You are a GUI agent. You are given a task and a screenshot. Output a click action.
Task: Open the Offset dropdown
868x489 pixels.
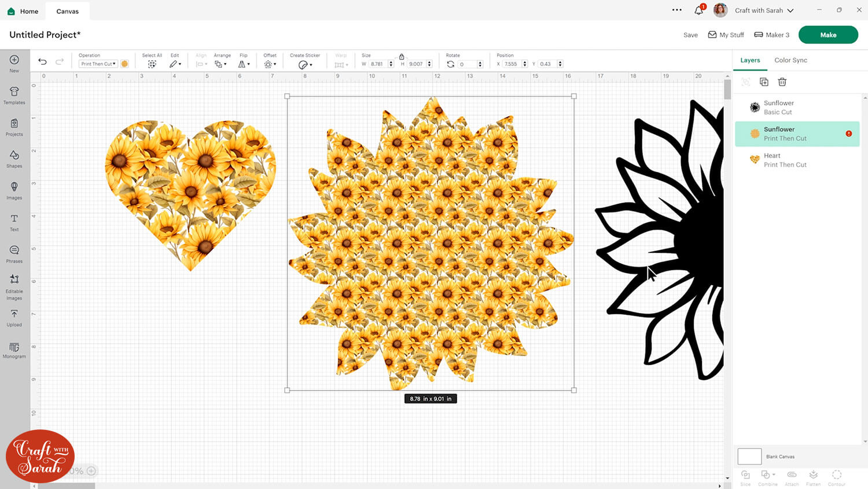click(270, 64)
